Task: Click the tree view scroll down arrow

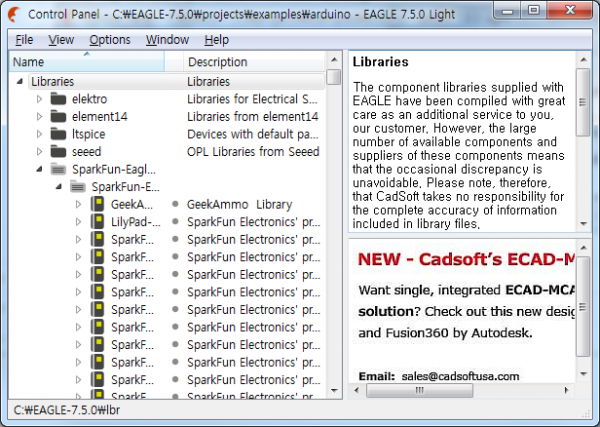Action: (334, 391)
